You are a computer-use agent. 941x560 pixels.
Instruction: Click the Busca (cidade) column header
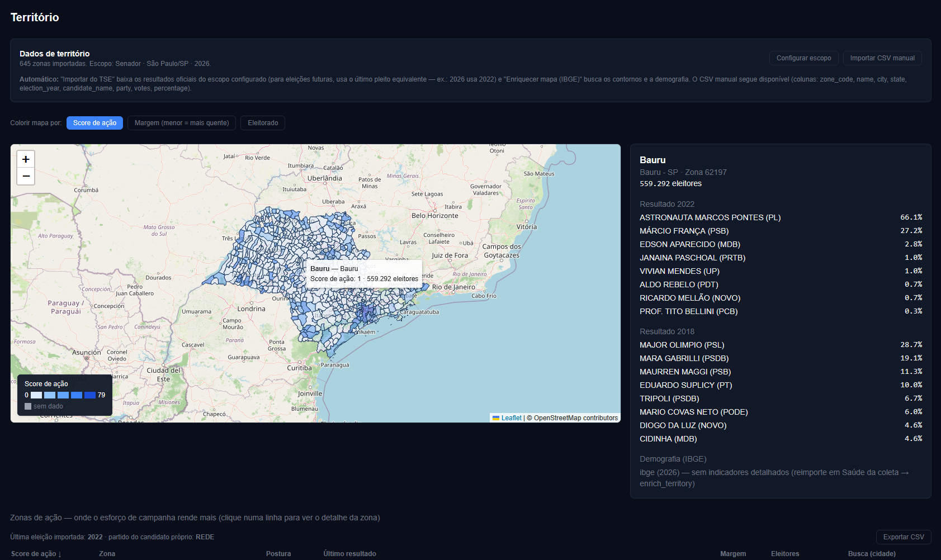[872, 554]
